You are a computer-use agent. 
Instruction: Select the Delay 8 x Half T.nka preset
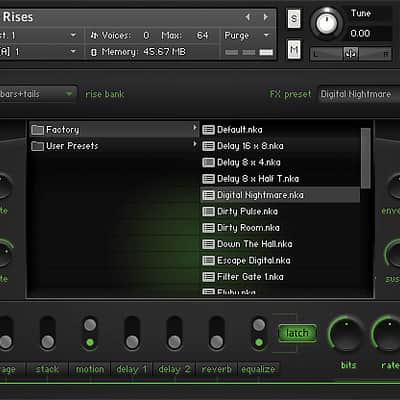(x=280, y=179)
